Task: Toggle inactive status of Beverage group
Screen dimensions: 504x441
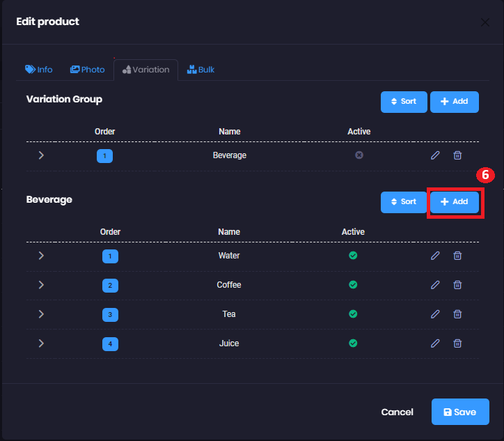Action: [359, 155]
